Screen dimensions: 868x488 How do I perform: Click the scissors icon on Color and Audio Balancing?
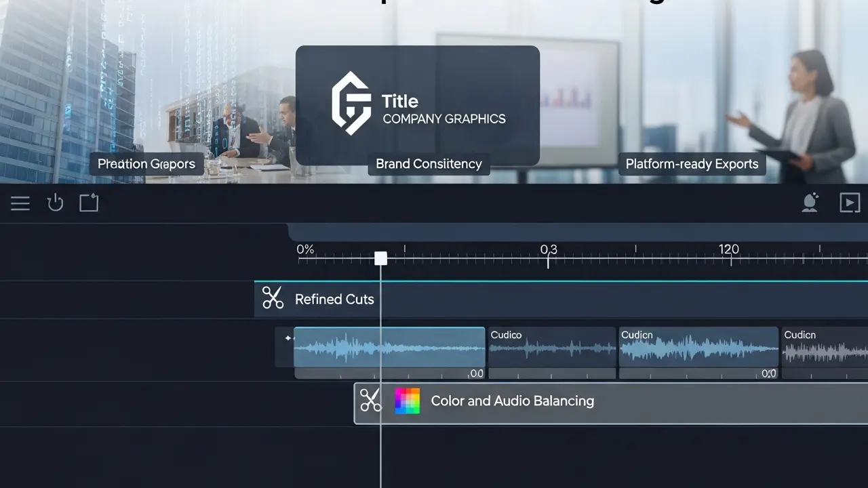click(372, 401)
